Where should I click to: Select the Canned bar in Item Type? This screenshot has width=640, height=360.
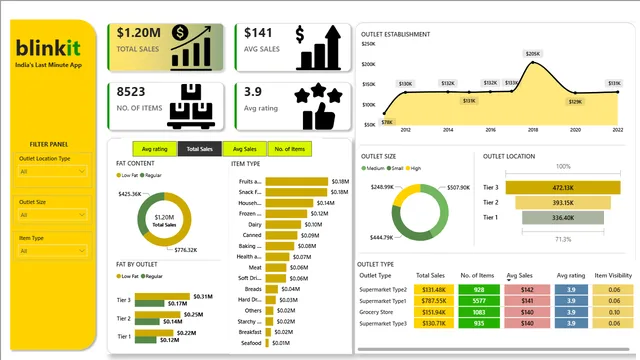281,235
